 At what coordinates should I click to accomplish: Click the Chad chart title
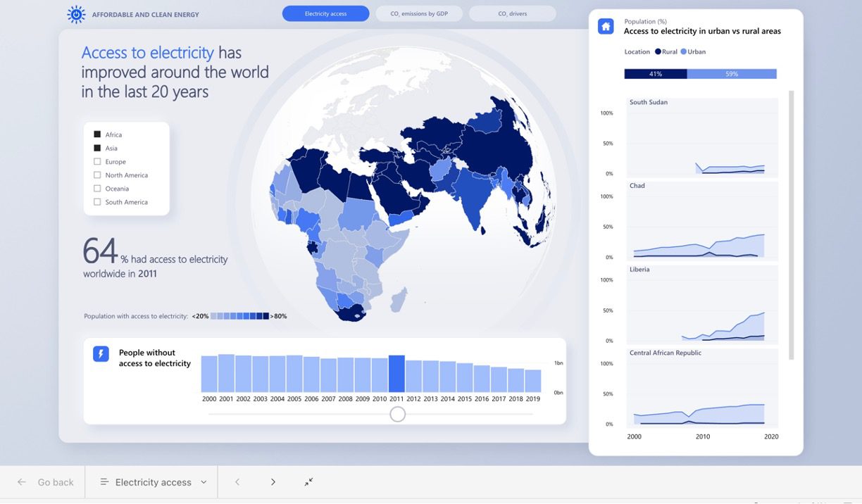[x=637, y=186]
